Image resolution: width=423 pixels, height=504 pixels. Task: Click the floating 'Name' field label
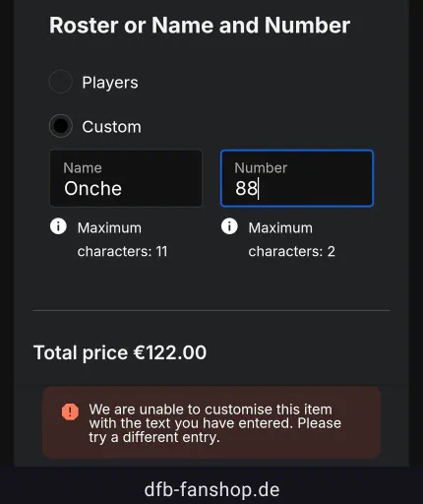coord(83,168)
